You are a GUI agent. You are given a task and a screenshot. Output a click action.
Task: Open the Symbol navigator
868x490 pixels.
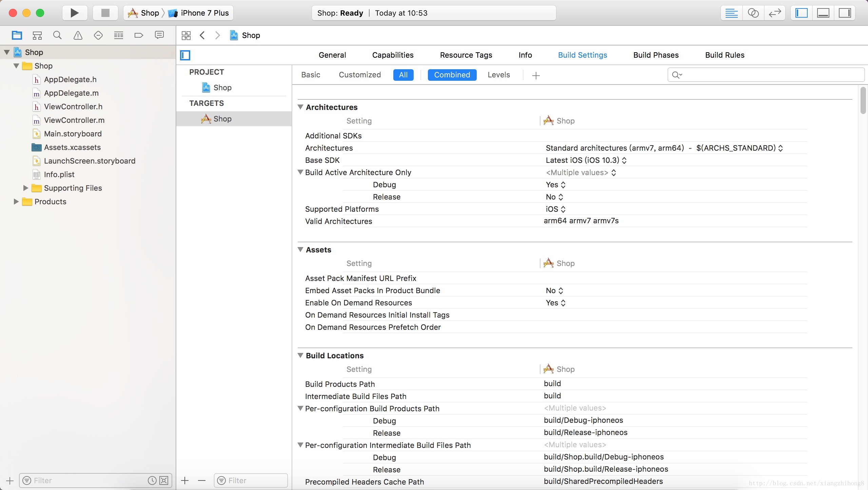tap(37, 35)
